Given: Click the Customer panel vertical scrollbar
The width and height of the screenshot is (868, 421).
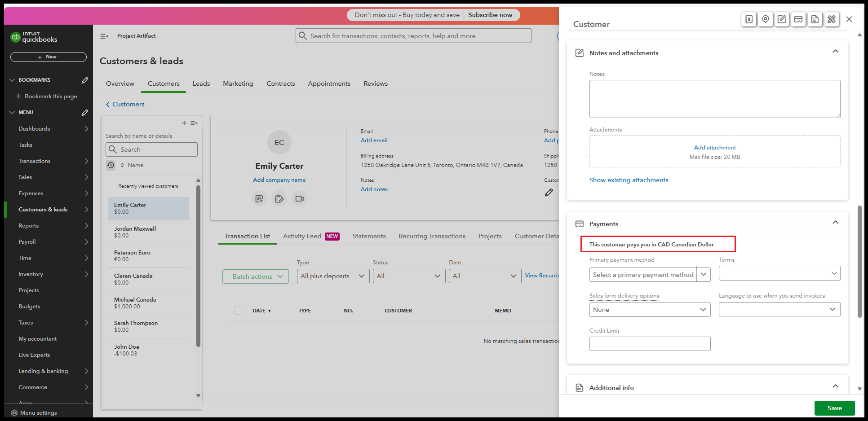Looking at the screenshot, I should 859,260.
